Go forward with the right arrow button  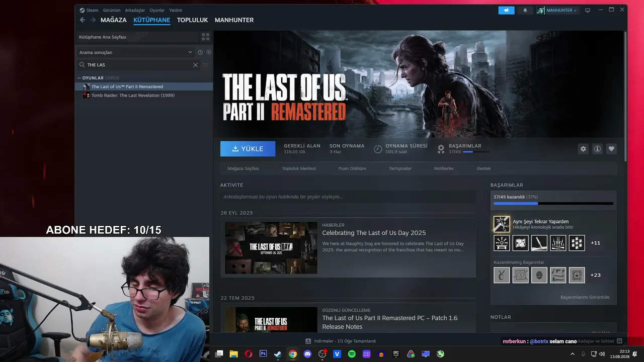coord(93,20)
